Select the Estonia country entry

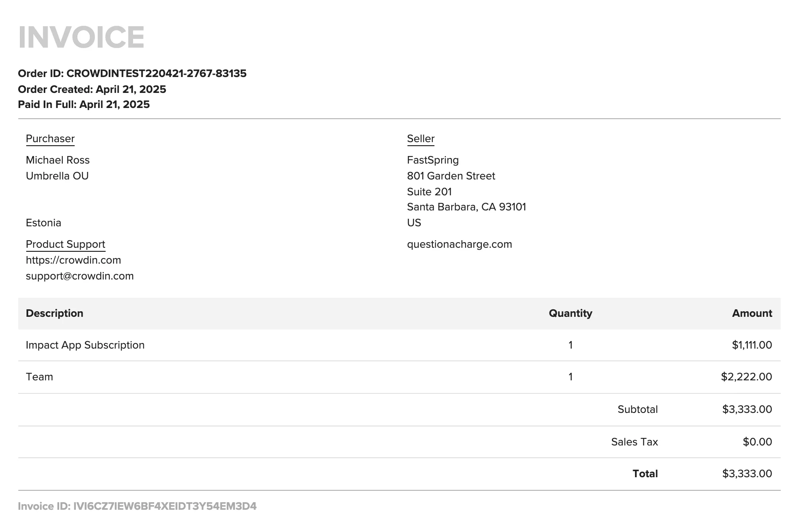44,223
